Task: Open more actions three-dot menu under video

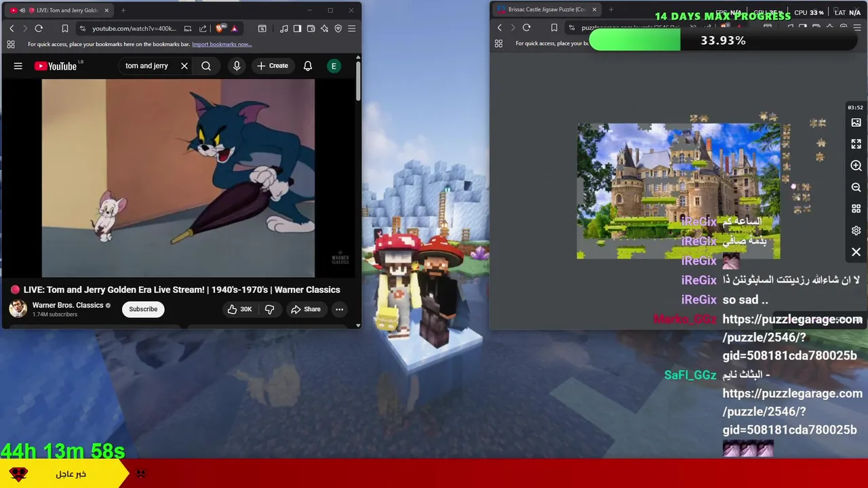Action: tap(339, 309)
